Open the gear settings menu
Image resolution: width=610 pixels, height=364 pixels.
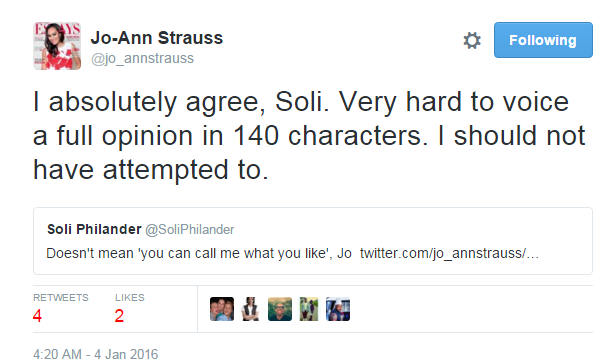coord(472,40)
